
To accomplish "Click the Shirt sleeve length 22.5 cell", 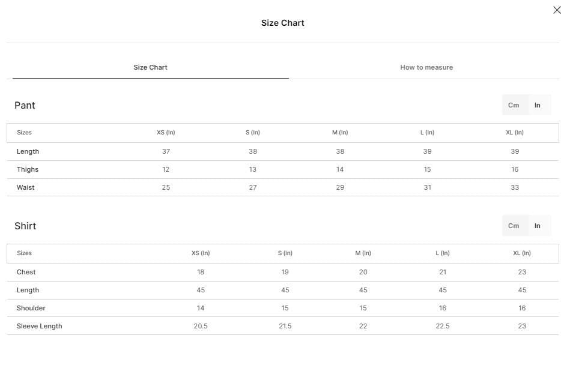I will 443,326.
